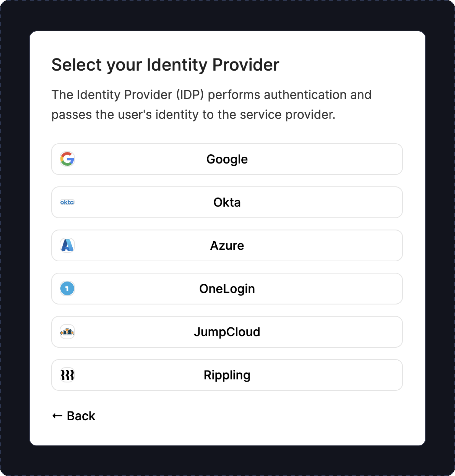455x476 pixels.
Task: Click the Okta logo icon
Action: click(67, 202)
